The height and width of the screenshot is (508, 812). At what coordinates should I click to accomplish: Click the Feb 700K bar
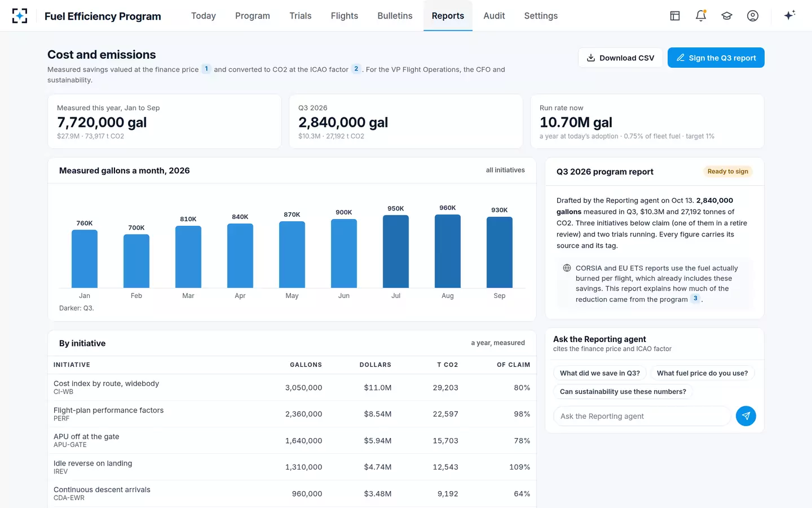point(136,261)
